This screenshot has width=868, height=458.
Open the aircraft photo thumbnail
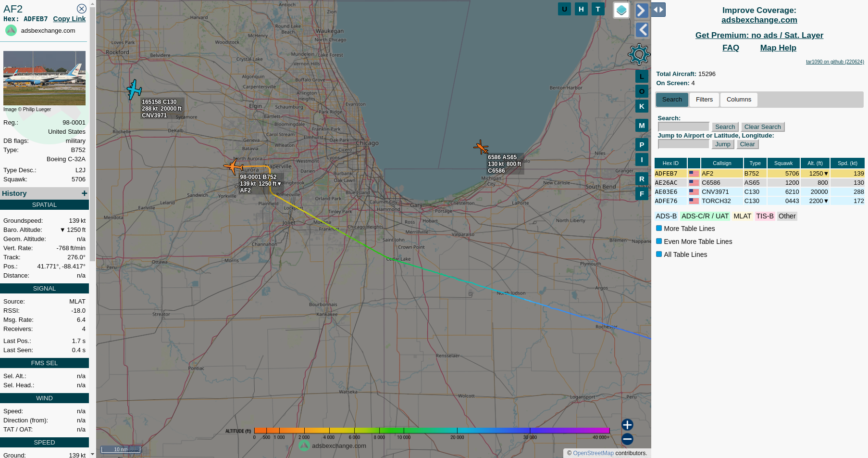(x=44, y=78)
